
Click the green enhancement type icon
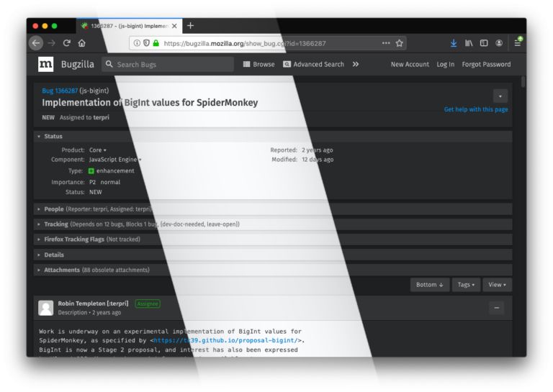point(91,170)
